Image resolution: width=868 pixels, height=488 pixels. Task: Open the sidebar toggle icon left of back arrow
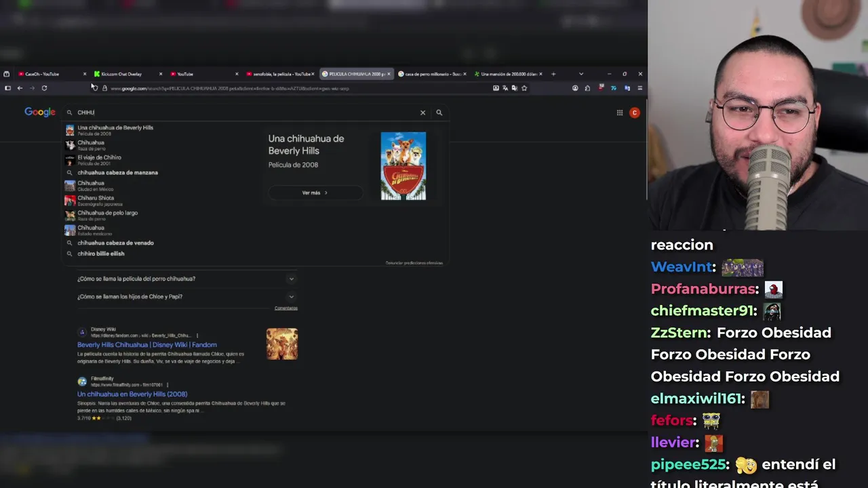pyautogui.click(x=7, y=88)
